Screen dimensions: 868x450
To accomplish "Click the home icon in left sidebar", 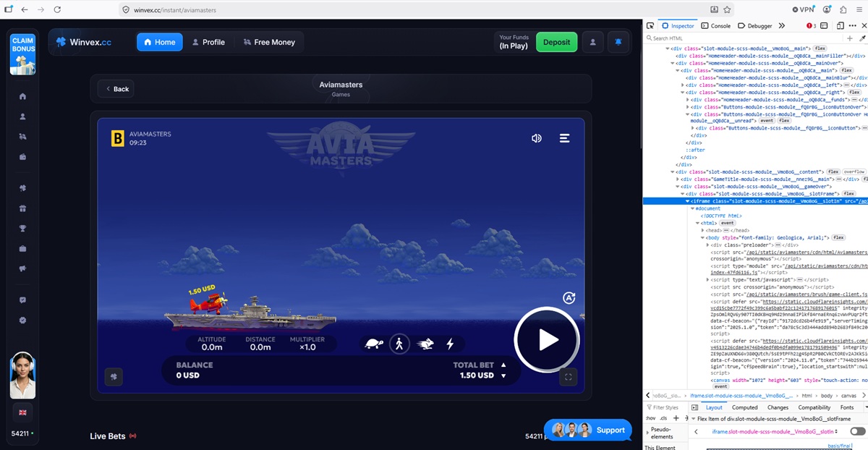I will [x=23, y=96].
